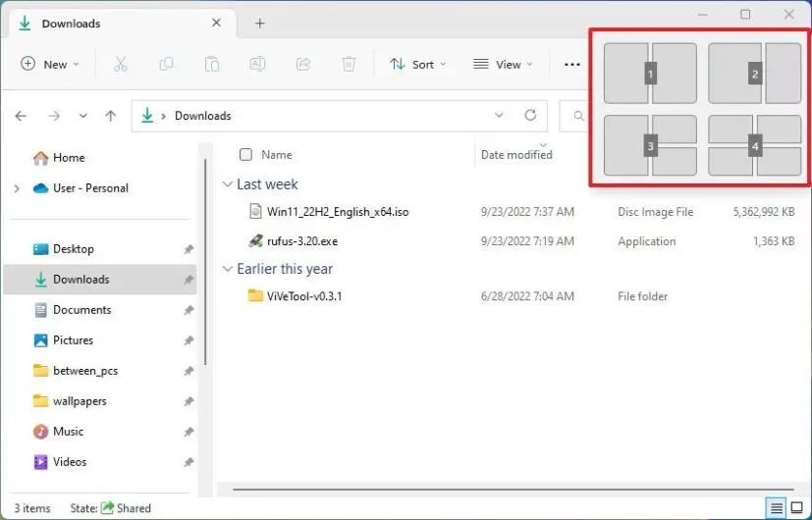Image resolution: width=812 pixels, height=520 pixels.
Task: Click the Delete trash can icon
Action: tap(349, 64)
